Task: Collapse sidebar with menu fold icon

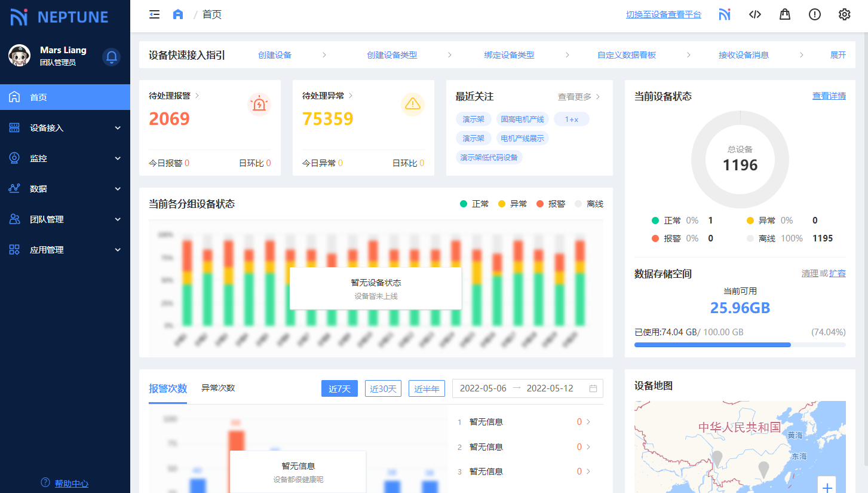Action: point(154,14)
